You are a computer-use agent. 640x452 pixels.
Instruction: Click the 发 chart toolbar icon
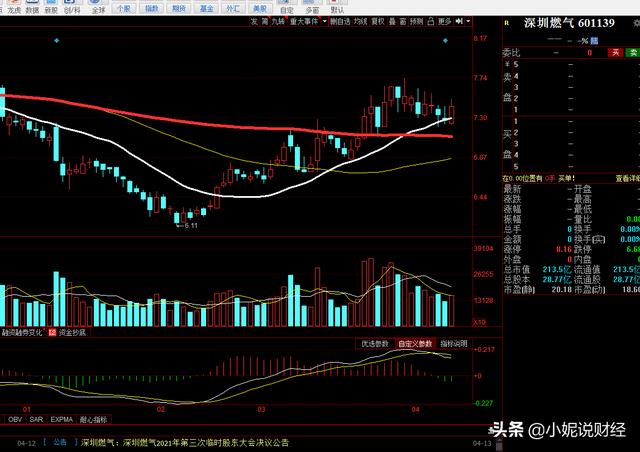[x=254, y=21]
